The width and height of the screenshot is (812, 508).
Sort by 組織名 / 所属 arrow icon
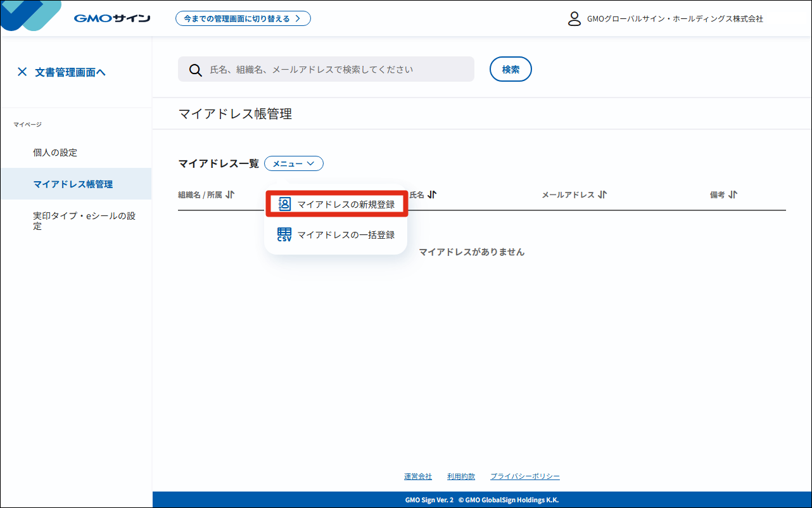[230, 195]
